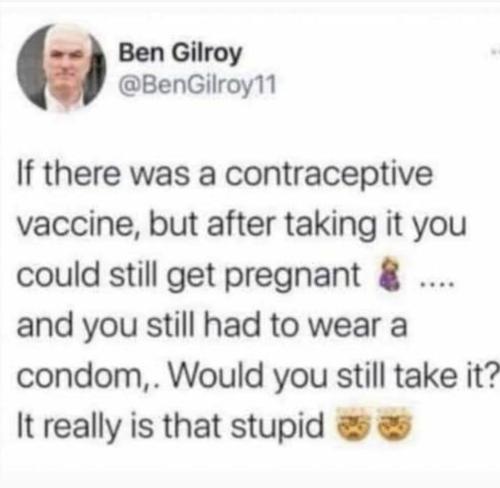
Task: Open Ben Gilroy's profile avatar
Action: [x=61, y=67]
